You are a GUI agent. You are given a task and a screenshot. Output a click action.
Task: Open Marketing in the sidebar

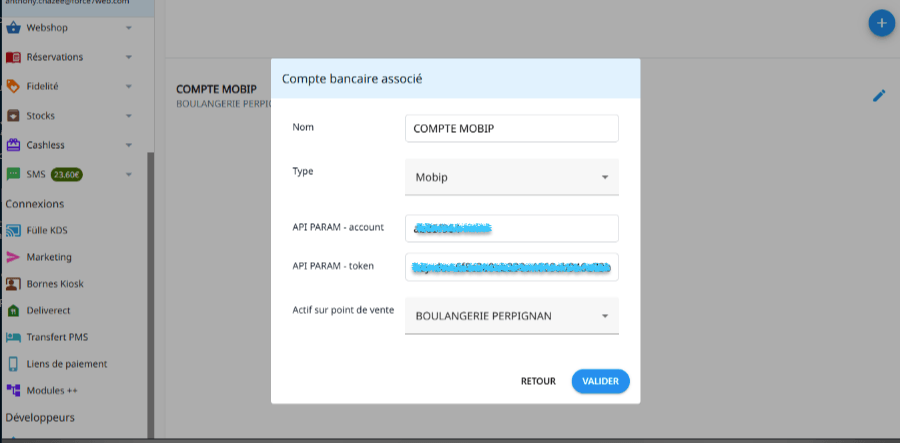click(49, 257)
